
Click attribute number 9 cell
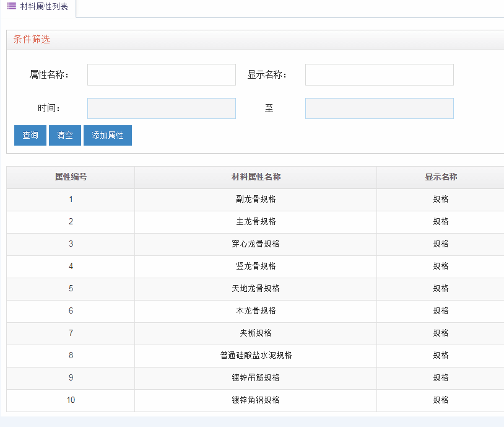click(71, 378)
